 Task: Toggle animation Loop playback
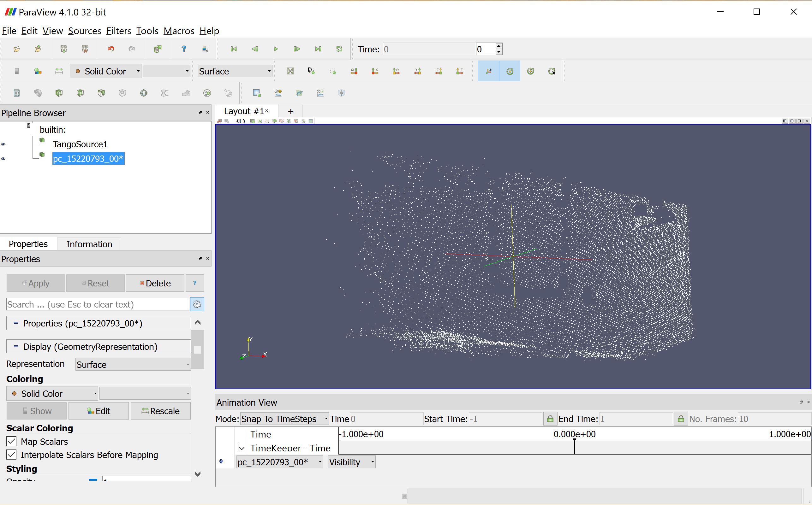[x=339, y=49]
